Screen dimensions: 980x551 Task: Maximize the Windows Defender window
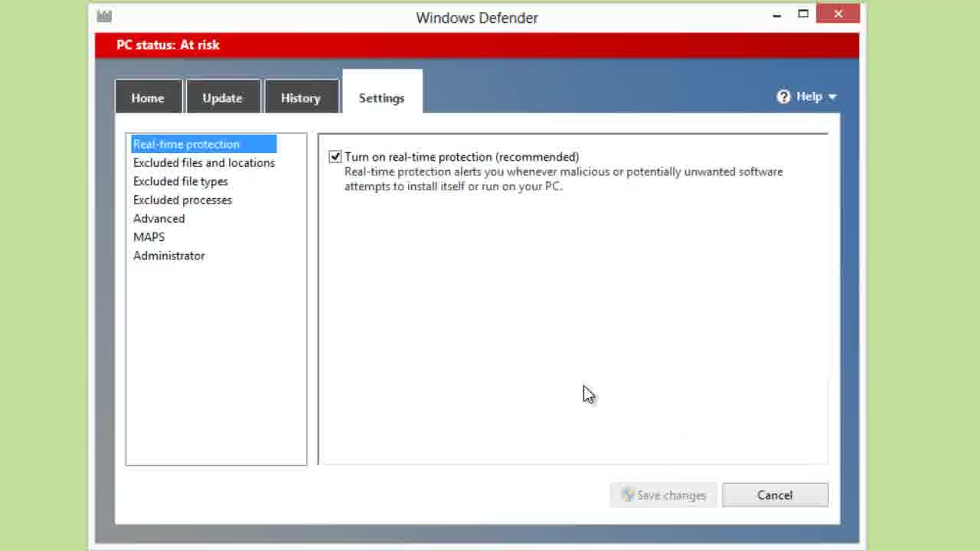click(x=803, y=14)
